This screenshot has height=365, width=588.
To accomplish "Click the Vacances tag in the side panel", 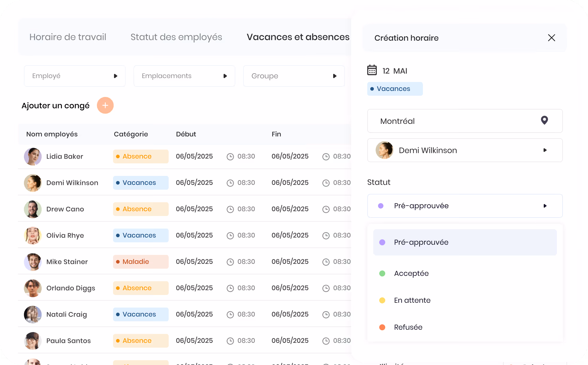I will pos(395,89).
